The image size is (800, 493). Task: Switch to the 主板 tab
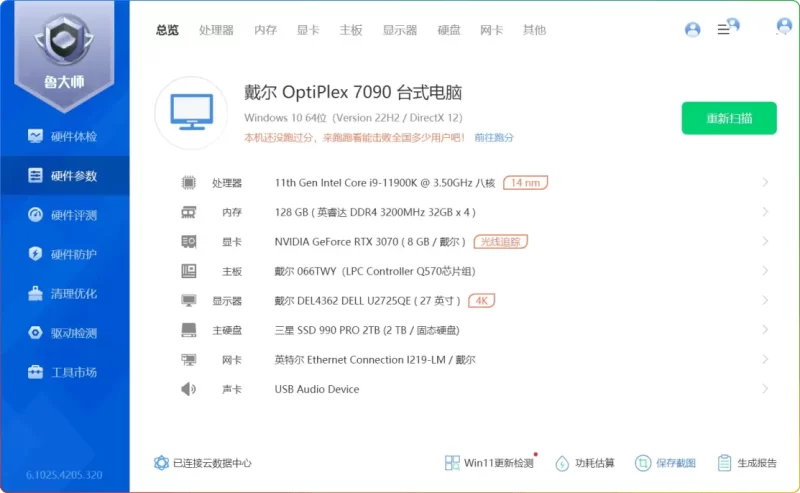point(351,30)
